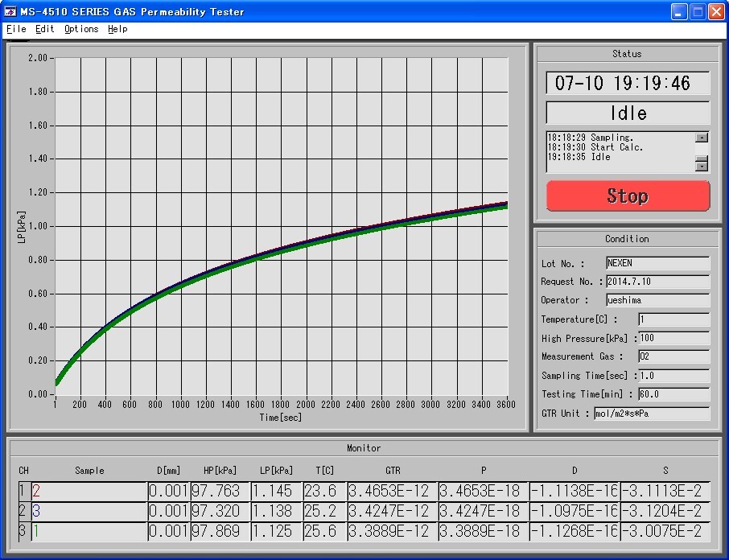Click the application icon in title bar

click(x=11, y=12)
